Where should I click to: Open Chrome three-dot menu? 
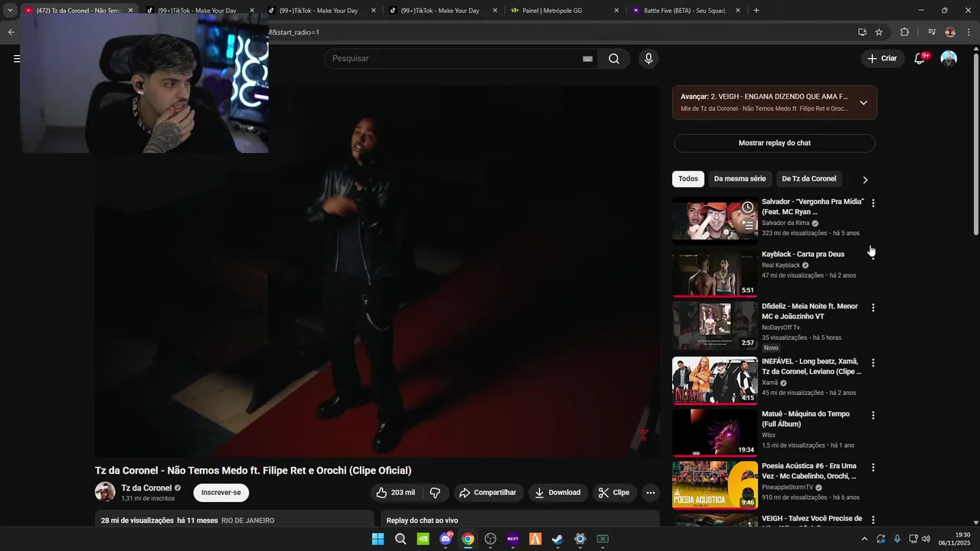tap(969, 32)
